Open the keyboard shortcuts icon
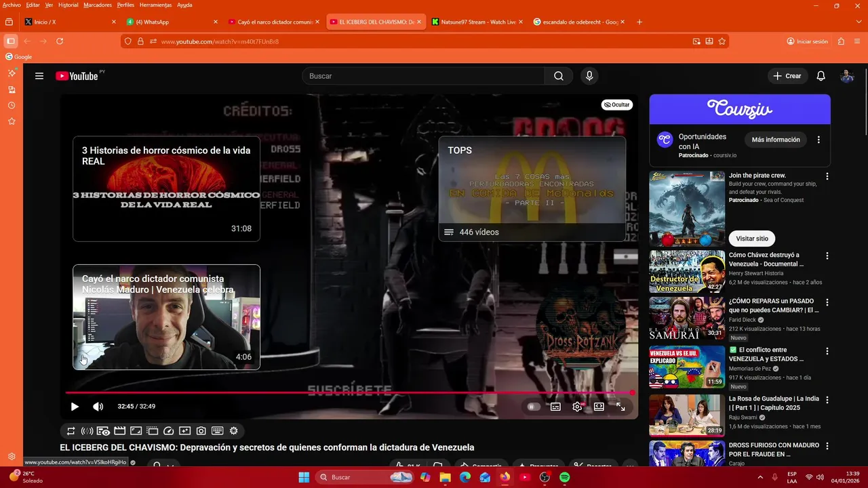The height and width of the screenshot is (488, 868). click(x=218, y=431)
